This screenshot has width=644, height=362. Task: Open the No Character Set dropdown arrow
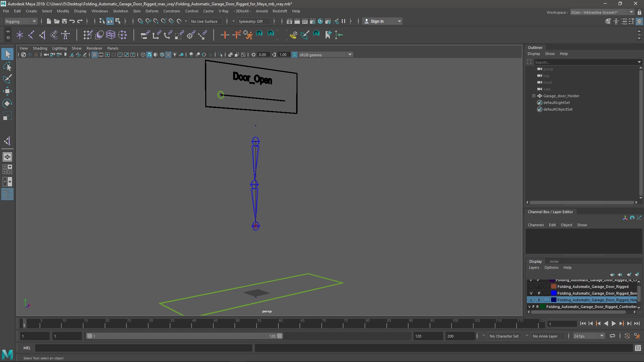point(484,336)
